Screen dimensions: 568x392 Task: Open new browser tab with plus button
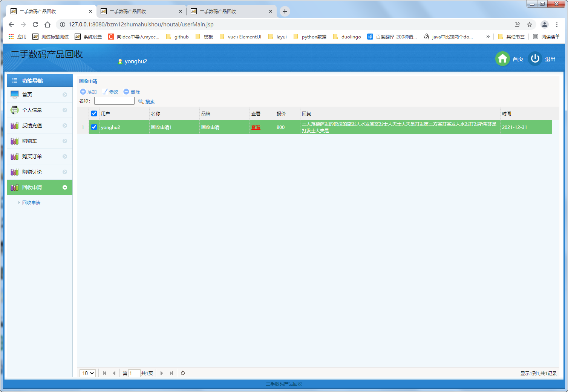(285, 11)
